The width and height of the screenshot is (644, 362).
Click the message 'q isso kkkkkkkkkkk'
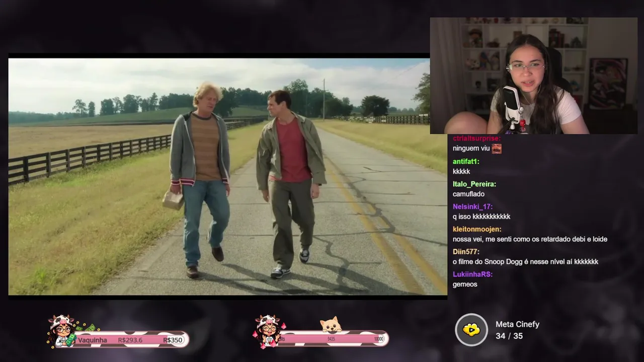point(481,217)
